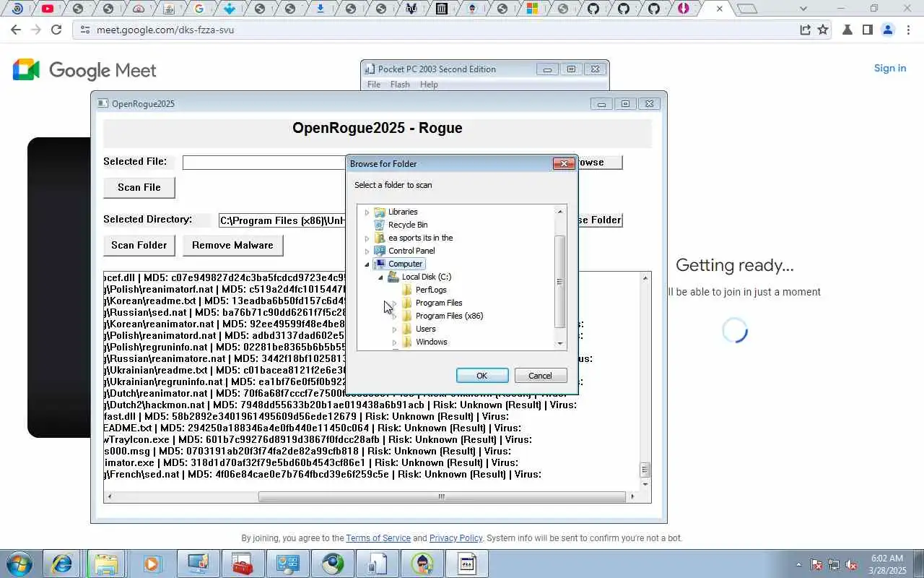Select PerfLogs folder in tree
The height and width of the screenshot is (578, 924).
coord(431,290)
